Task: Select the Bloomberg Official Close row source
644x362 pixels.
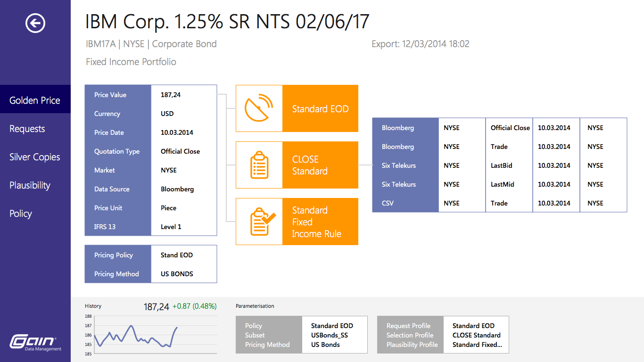Action: (x=398, y=128)
